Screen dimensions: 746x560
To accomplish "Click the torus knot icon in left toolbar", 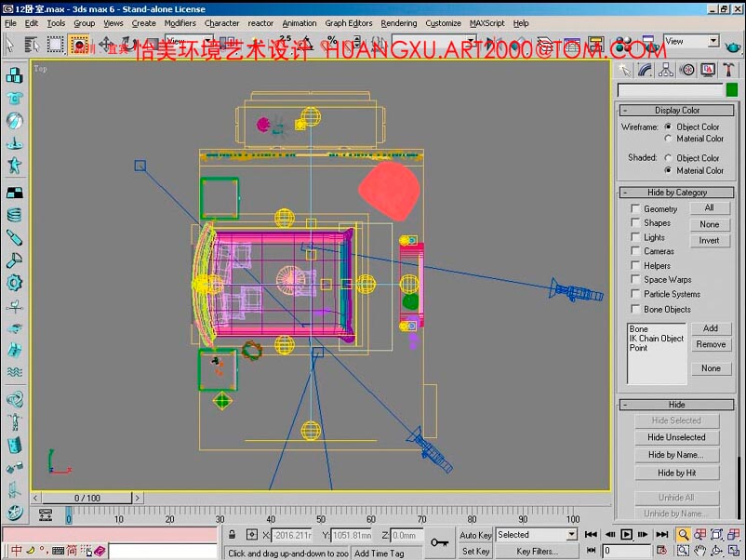I will (x=14, y=399).
